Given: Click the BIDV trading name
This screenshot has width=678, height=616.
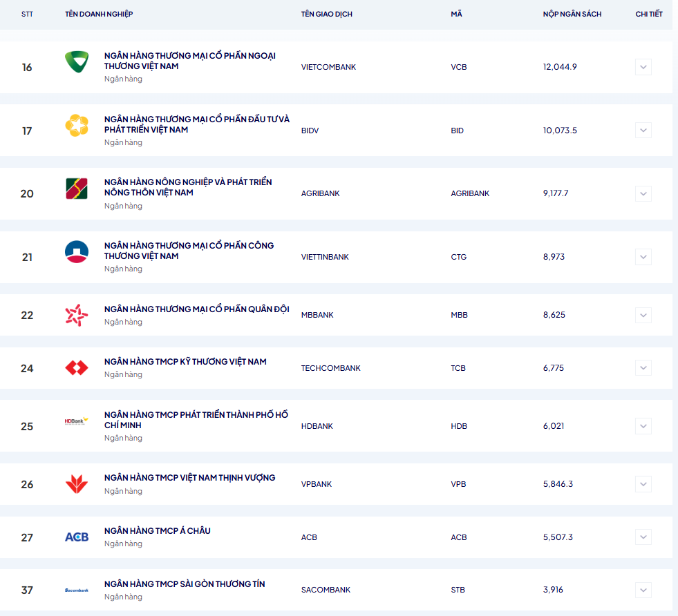Looking at the screenshot, I should (x=310, y=131).
